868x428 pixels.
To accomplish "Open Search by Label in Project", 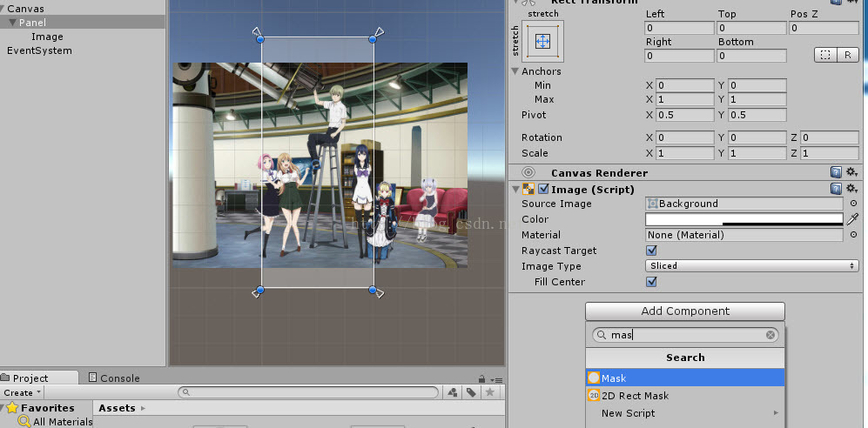I will (x=471, y=392).
